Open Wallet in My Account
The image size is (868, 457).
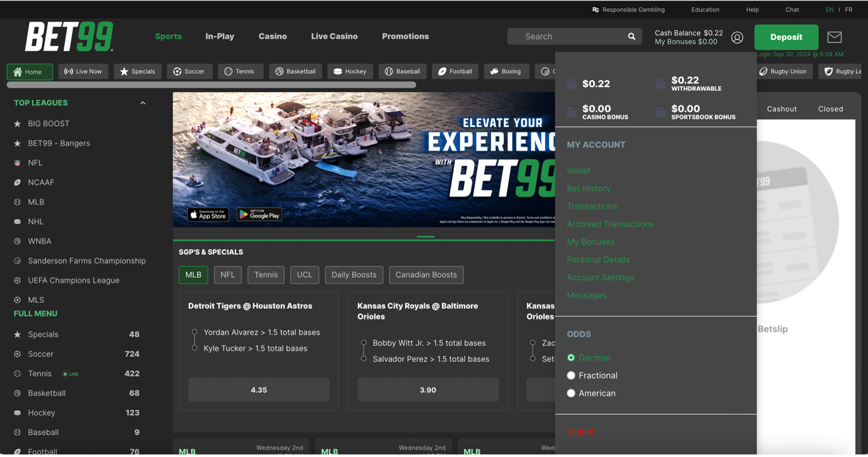coord(579,170)
